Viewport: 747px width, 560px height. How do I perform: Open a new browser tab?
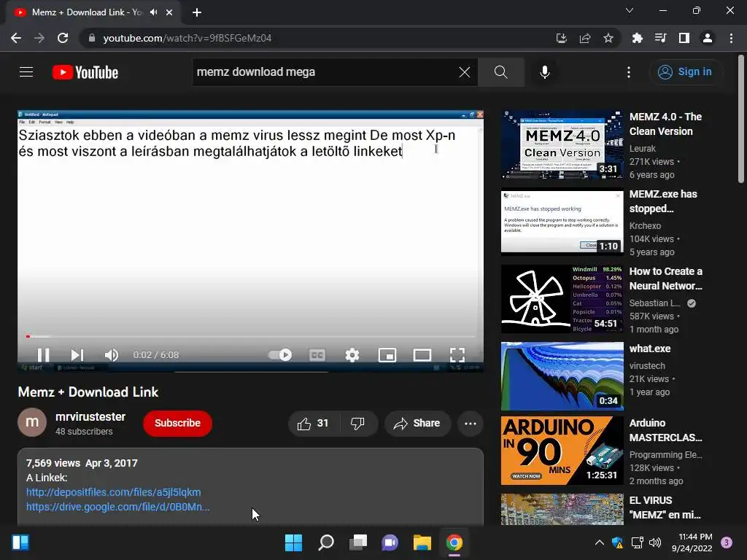(x=197, y=12)
